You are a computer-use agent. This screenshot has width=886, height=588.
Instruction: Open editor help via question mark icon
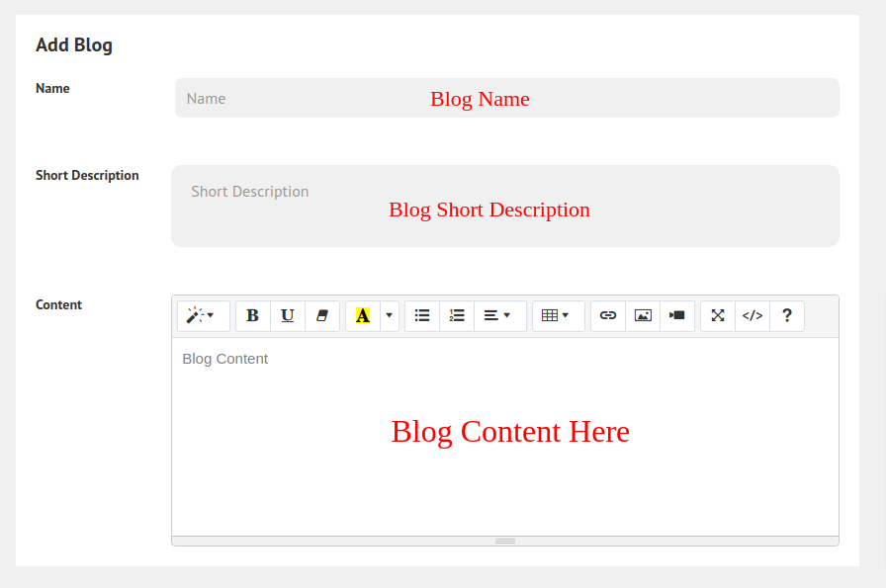click(787, 315)
